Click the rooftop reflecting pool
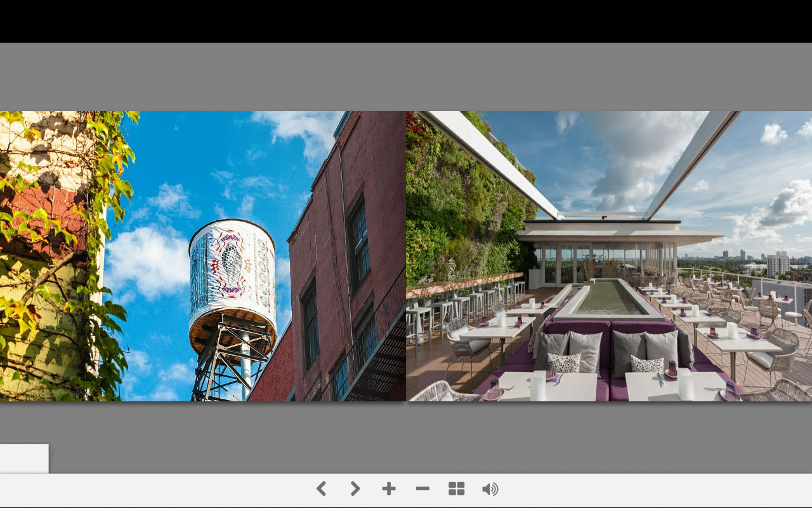 [x=606, y=299]
